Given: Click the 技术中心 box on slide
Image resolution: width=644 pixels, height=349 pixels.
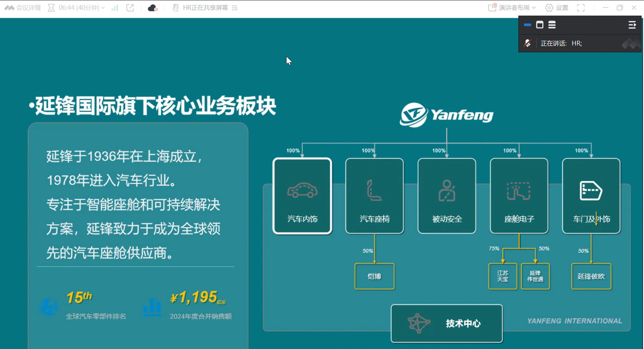Looking at the screenshot, I should point(446,323).
